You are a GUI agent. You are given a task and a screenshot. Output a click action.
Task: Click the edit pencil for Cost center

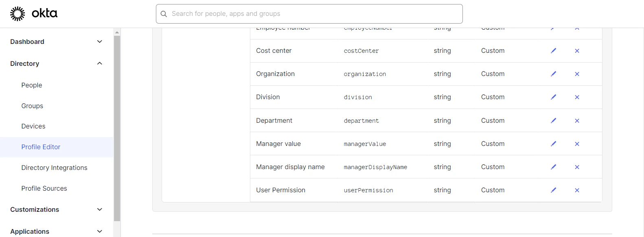pyautogui.click(x=553, y=51)
